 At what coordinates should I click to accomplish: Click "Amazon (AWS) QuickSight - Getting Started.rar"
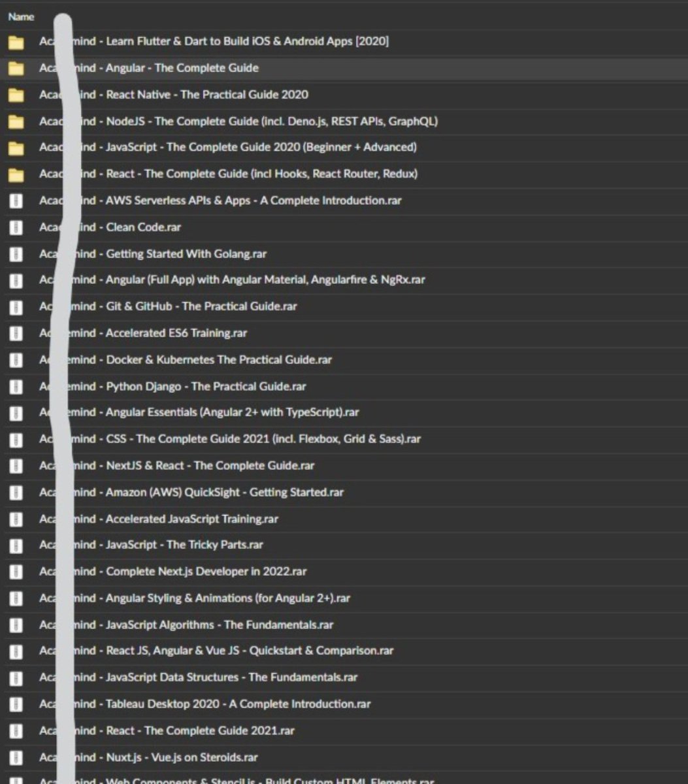tap(225, 492)
